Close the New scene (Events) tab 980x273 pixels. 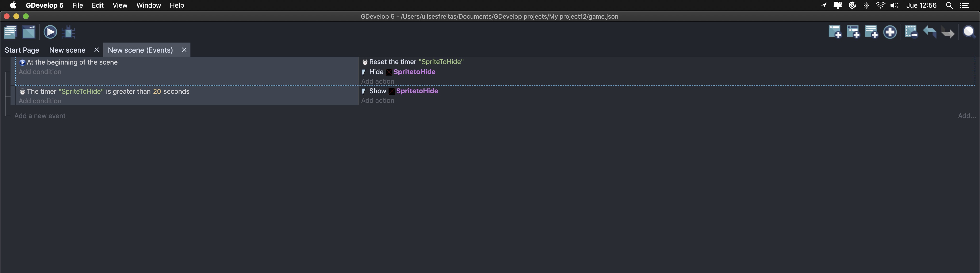point(184,50)
